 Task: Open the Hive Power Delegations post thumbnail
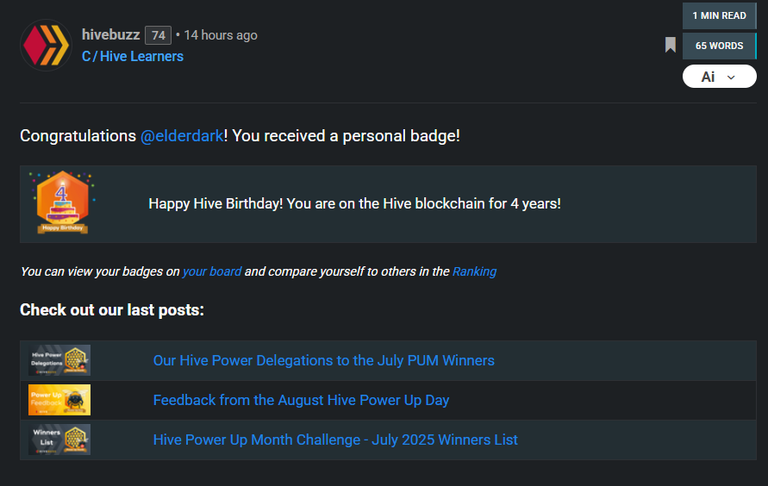coord(59,360)
